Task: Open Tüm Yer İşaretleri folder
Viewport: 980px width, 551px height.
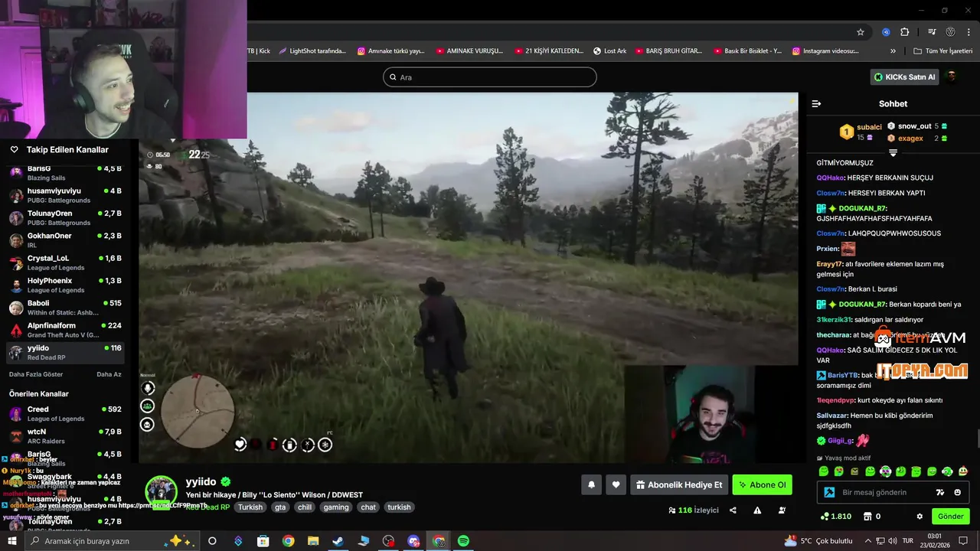Action: click(x=943, y=51)
